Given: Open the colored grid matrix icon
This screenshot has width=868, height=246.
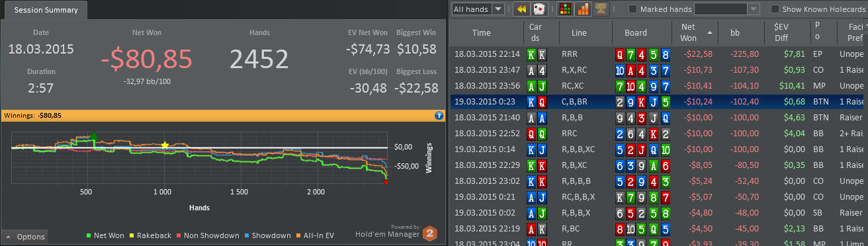Looking at the screenshot, I should pos(565,9).
